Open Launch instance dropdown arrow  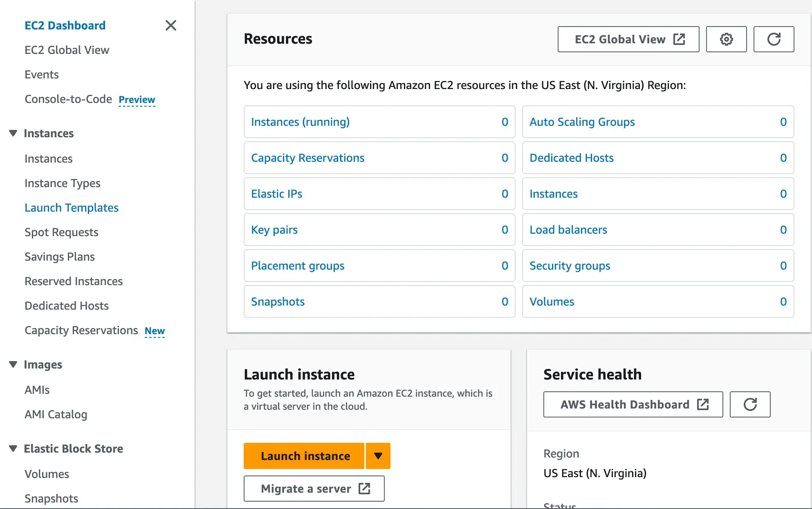(378, 456)
